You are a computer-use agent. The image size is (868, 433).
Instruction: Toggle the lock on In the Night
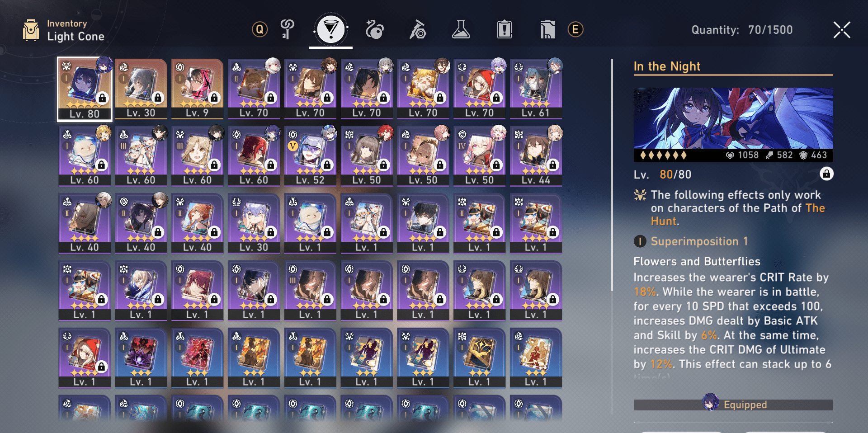(x=826, y=174)
